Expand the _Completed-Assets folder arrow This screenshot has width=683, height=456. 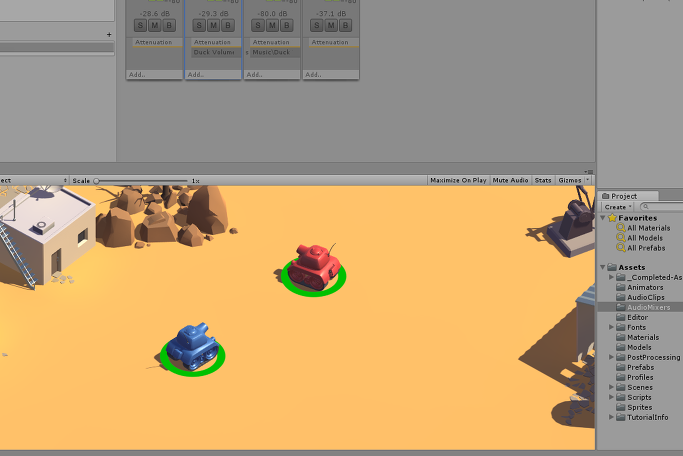coord(611,277)
